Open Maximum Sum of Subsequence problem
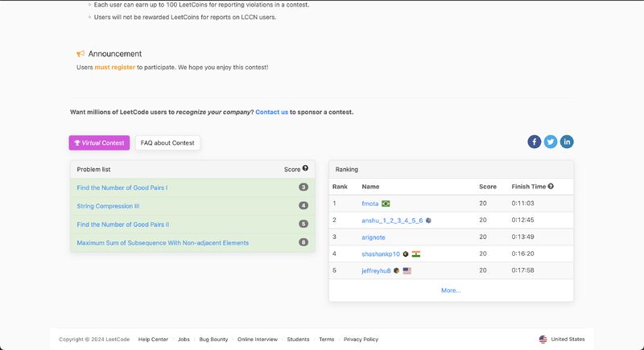 [163, 242]
